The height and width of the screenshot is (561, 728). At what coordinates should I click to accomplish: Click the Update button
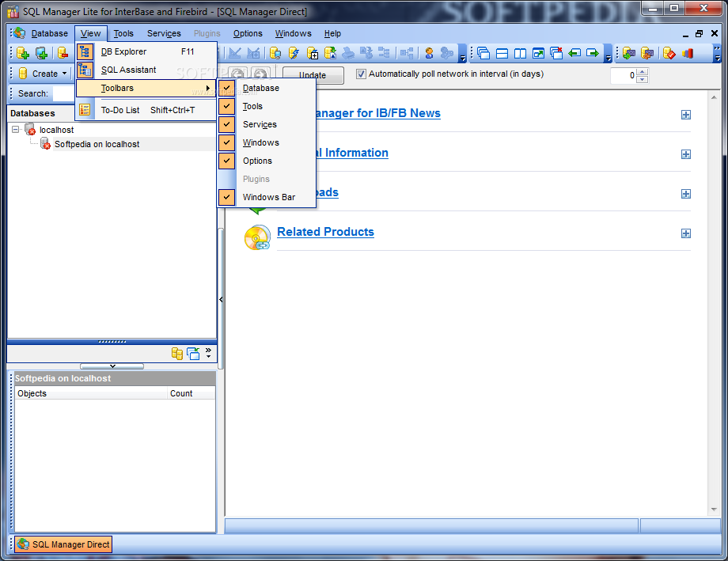point(313,75)
